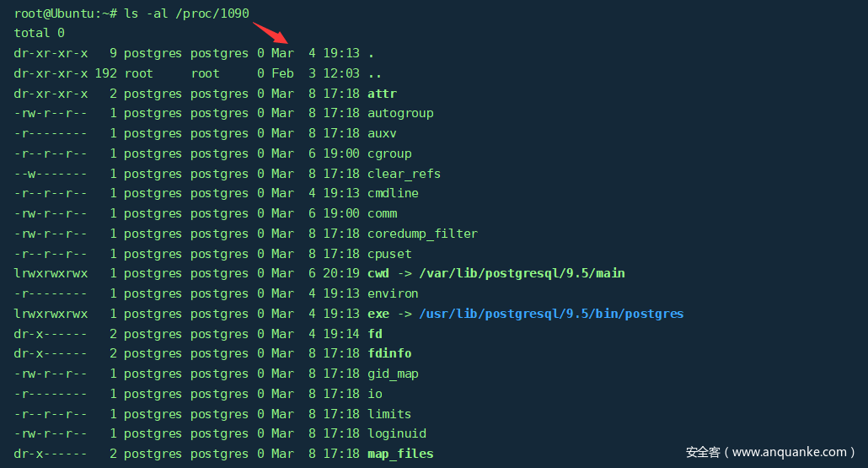Select the attr directory name
Viewport: 868px width, 468px height.
[382, 94]
